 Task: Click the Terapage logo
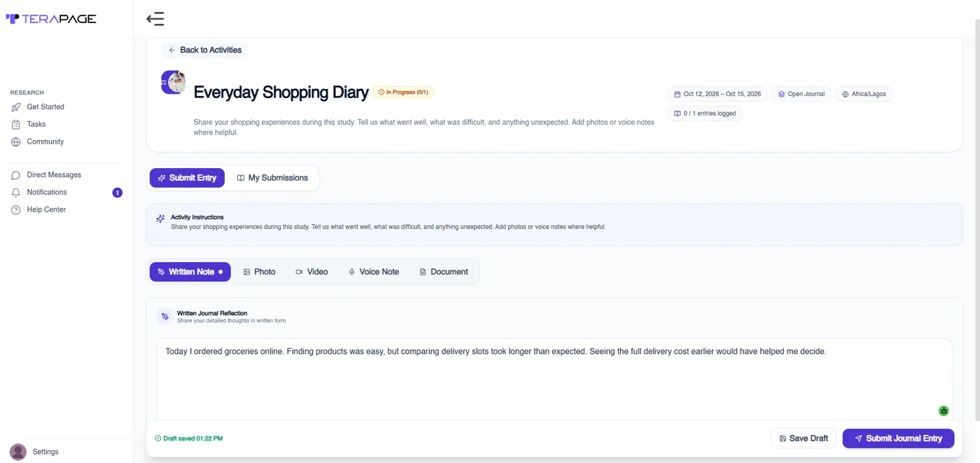tap(51, 19)
